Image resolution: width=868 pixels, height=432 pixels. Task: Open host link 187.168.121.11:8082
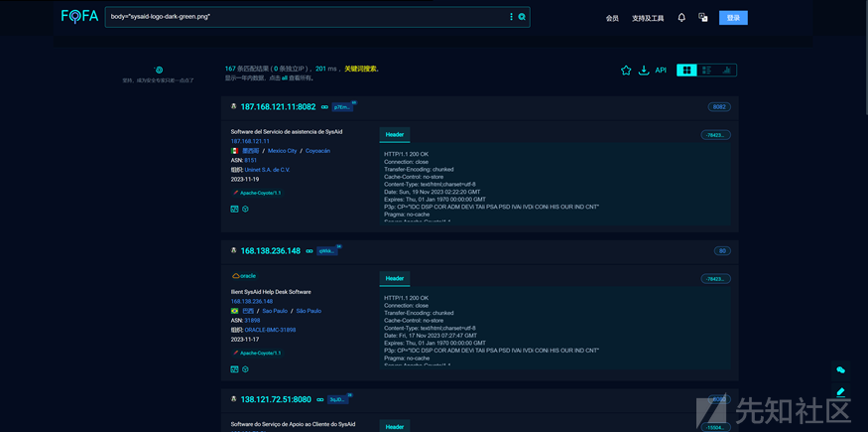click(278, 106)
